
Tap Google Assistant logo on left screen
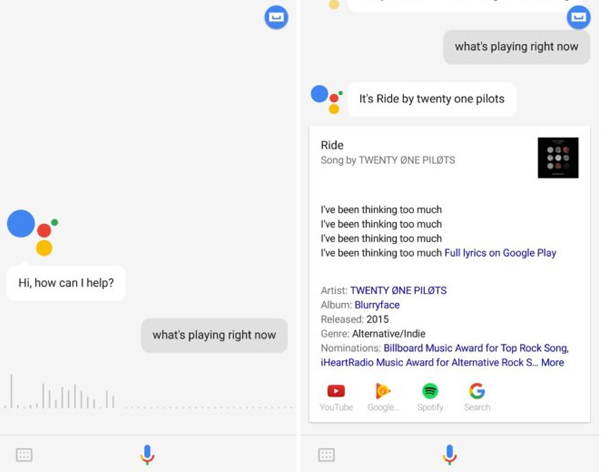click(x=33, y=233)
